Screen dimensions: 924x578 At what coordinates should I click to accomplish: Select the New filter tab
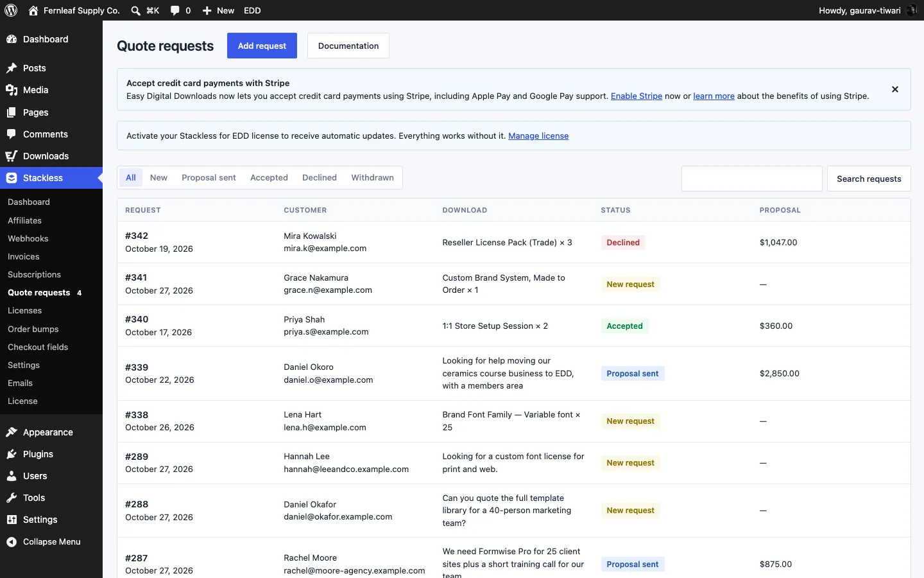(158, 178)
